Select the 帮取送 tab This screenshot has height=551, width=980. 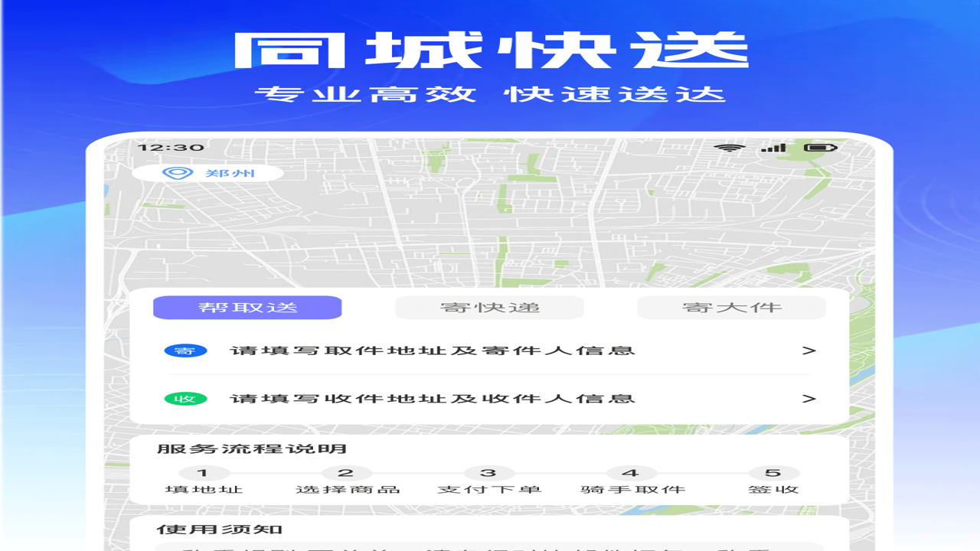pyautogui.click(x=247, y=308)
